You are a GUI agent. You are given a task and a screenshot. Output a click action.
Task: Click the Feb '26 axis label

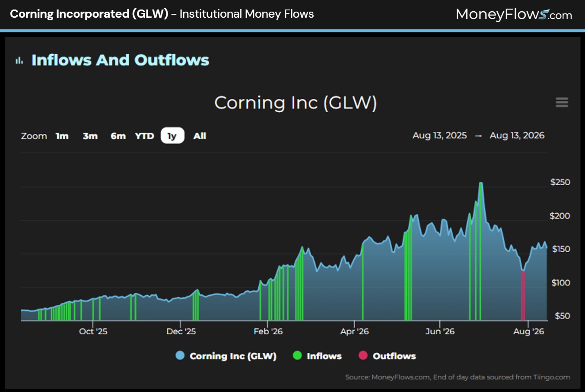(x=268, y=331)
